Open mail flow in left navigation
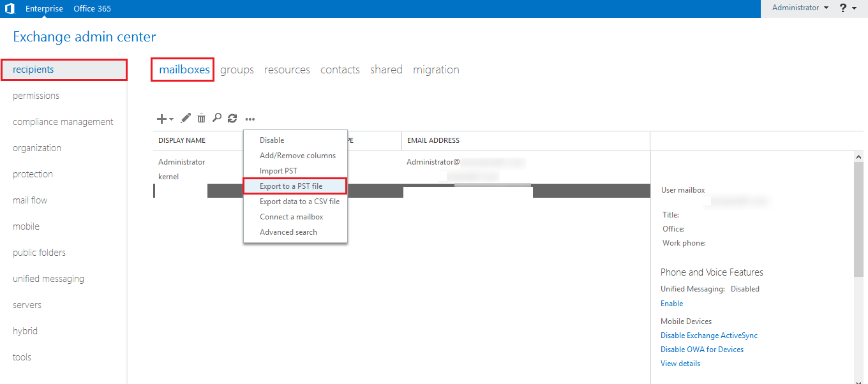The height and width of the screenshot is (384, 868). click(30, 200)
